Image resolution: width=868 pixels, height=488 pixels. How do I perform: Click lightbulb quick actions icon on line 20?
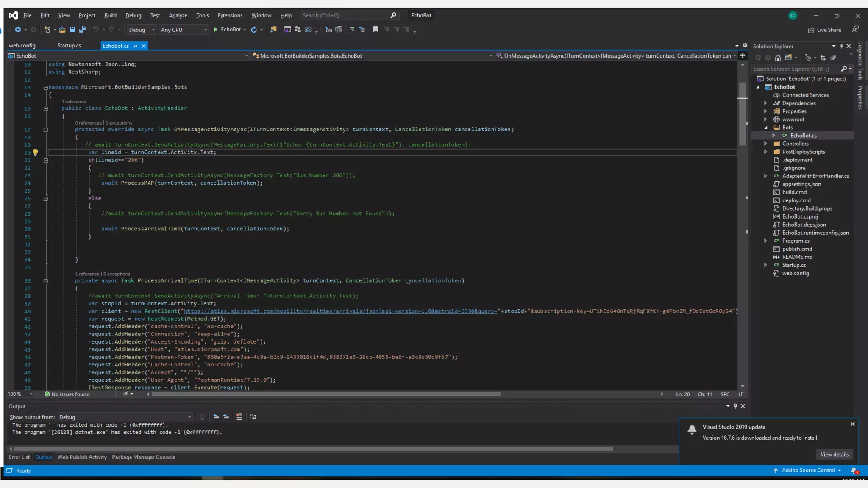point(36,152)
